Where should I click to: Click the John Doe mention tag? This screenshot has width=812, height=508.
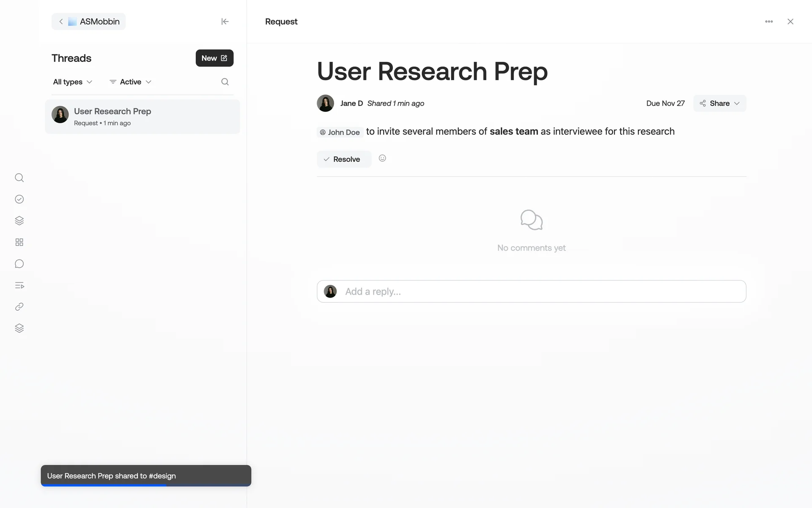pos(340,132)
